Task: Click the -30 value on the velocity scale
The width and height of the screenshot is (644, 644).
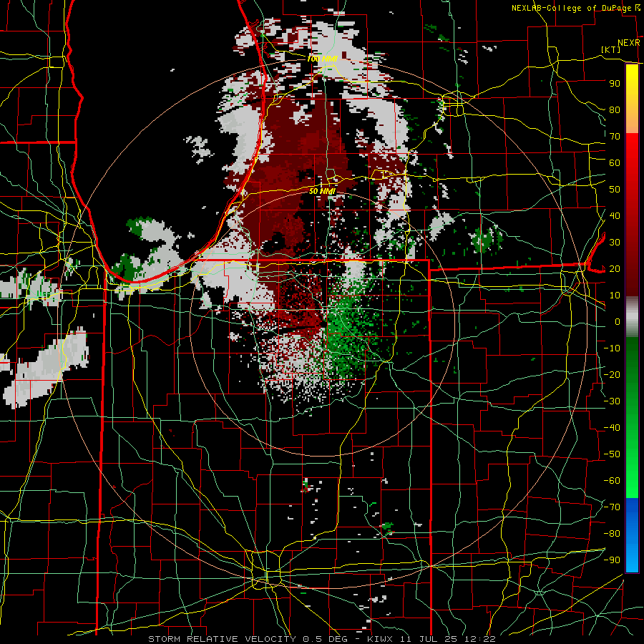Action: [x=612, y=401]
